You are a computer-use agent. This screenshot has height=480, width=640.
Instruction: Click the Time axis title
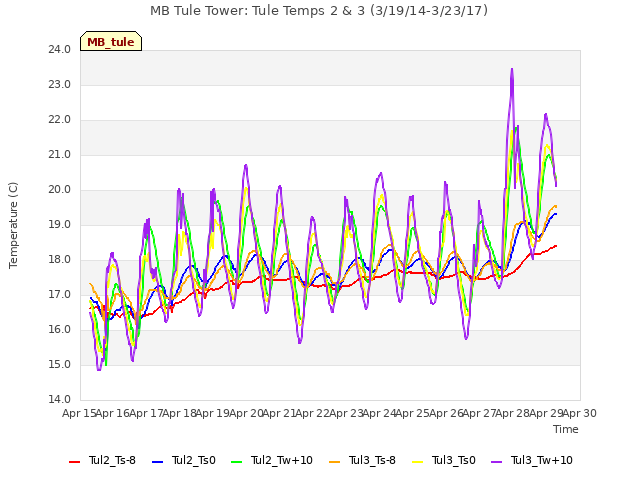[566, 429]
